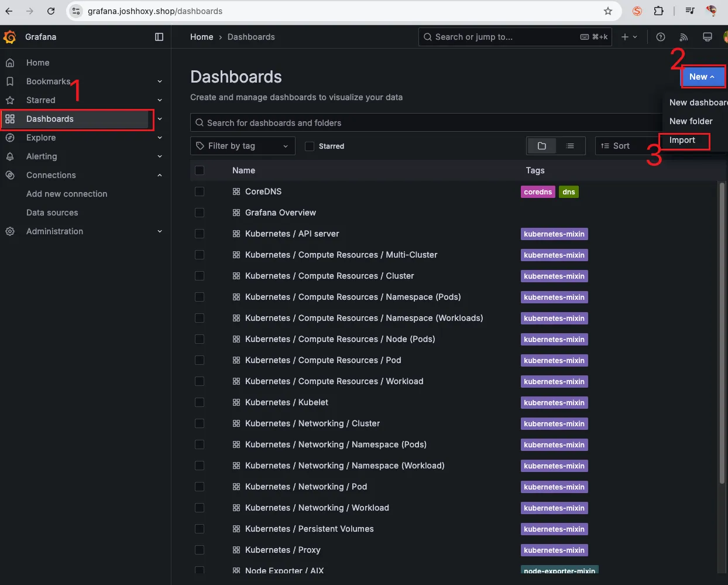Select New dashboard from the menu

click(x=698, y=102)
